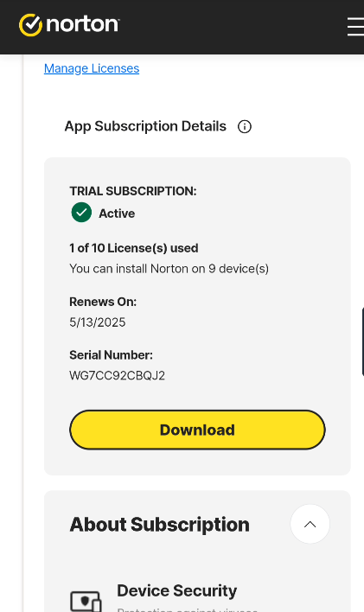Click the Norton checkmark logo icon
This screenshot has width=364, height=612.
[x=30, y=25]
